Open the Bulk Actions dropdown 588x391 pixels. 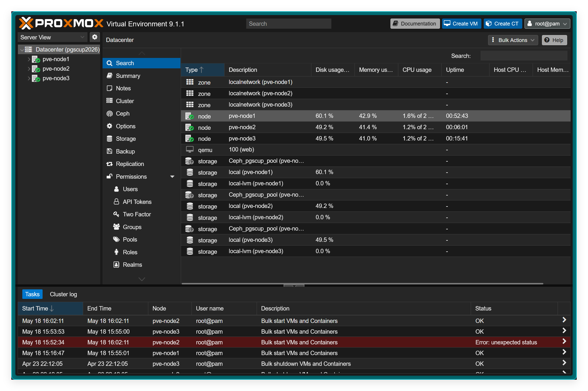tap(513, 40)
